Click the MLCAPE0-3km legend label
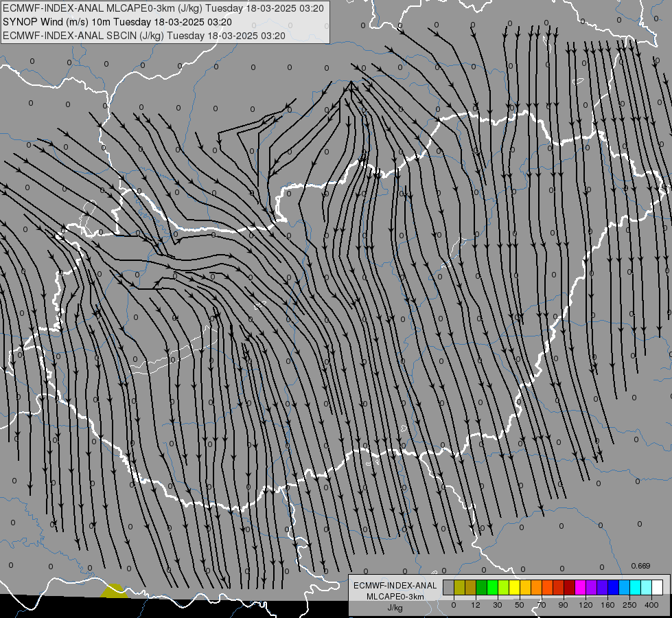This screenshot has height=618, width=672. [x=395, y=597]
